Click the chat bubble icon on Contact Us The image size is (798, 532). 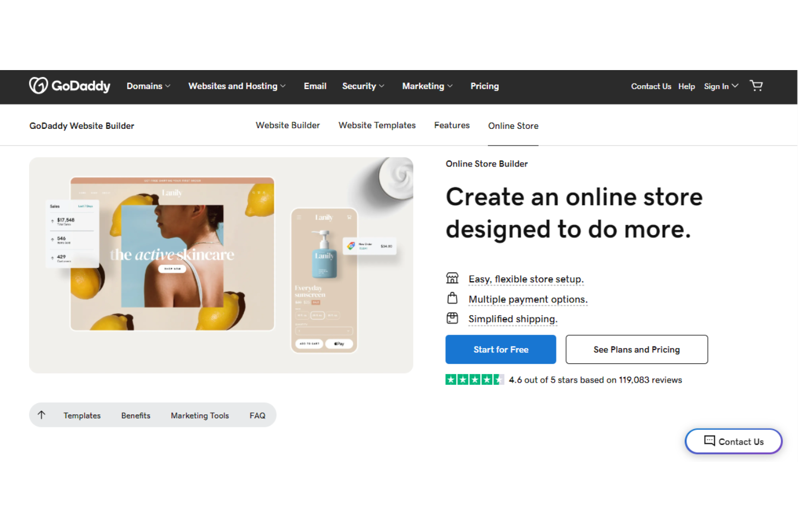(710, 441)
